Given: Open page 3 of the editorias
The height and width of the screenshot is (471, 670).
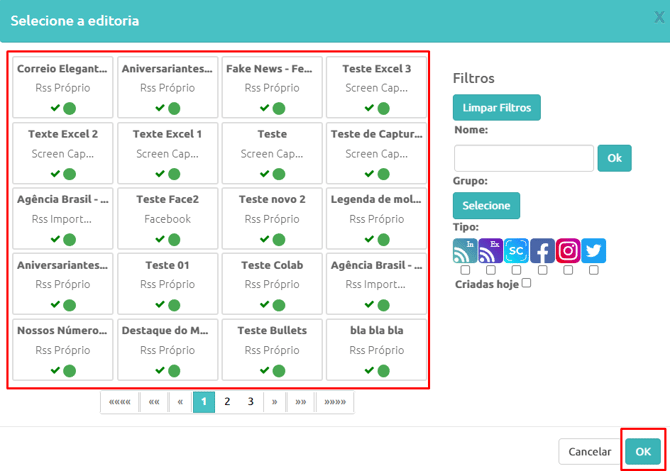Looking at the screenshot, I should (250, 402).
